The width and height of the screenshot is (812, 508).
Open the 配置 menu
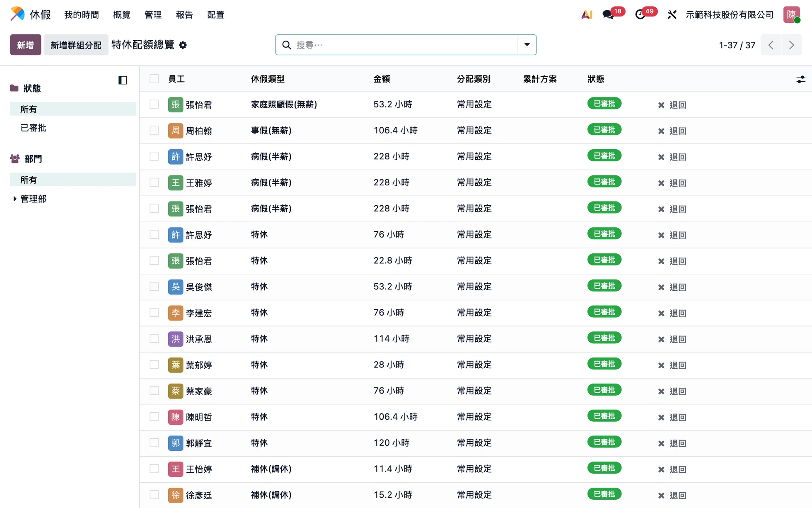[216, 15]
